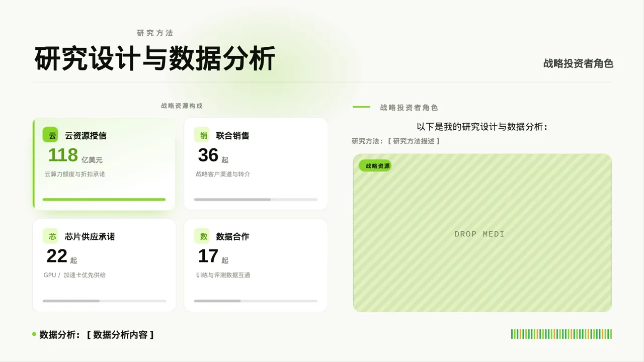Select the 战略资源构成 caption above the cards
Image resolution: width=644 pixels, height=362 pixels.
pyautogui.click(x=182, y=106)
